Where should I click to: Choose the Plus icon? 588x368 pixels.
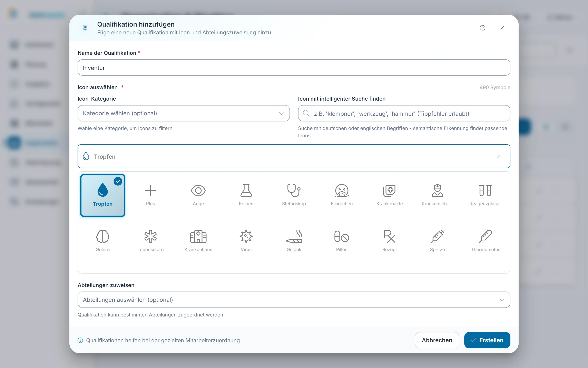[x=150, y=195]
